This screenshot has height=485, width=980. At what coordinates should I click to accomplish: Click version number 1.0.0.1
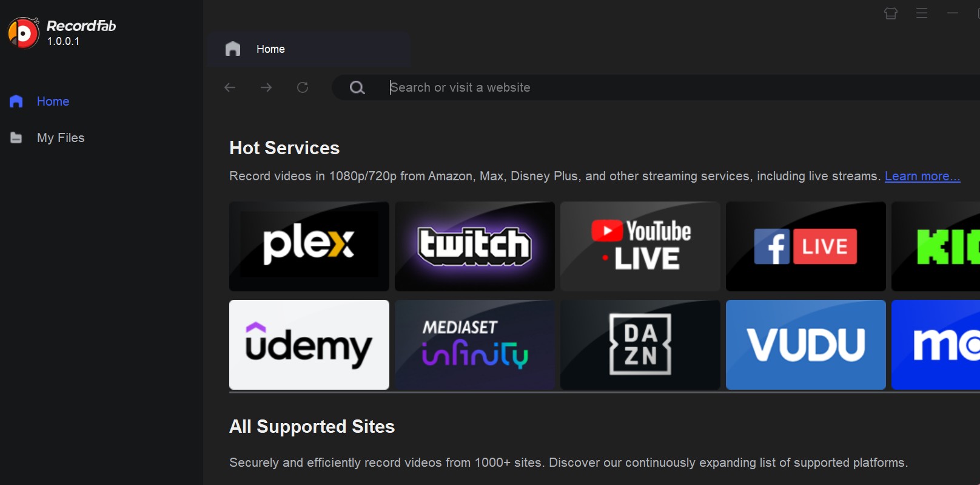[x=64, y=41]
